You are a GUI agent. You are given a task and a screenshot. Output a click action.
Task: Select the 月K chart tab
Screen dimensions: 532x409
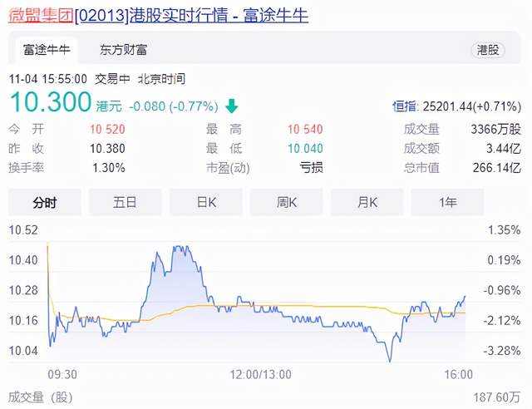click(x=367, y=202)
